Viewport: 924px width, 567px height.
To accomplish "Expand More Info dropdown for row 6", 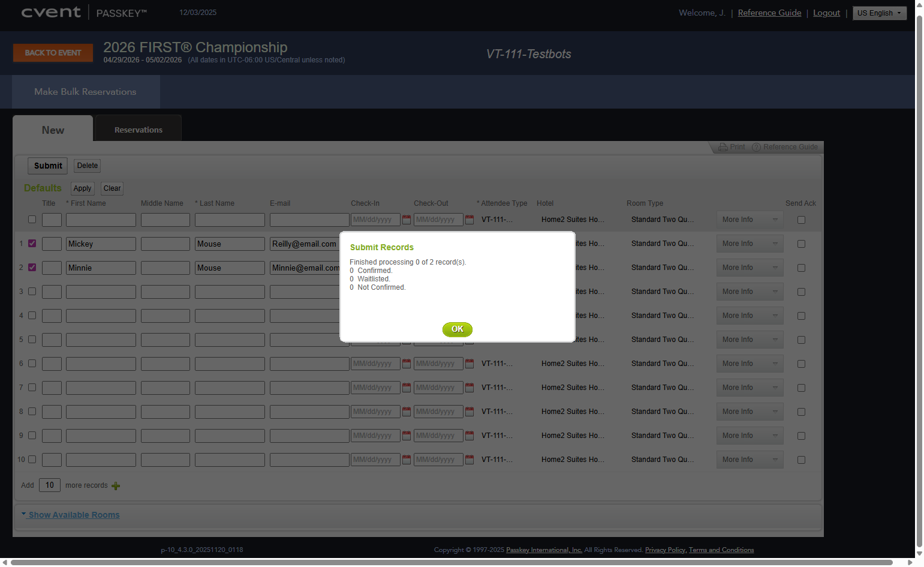I will 750,364.
